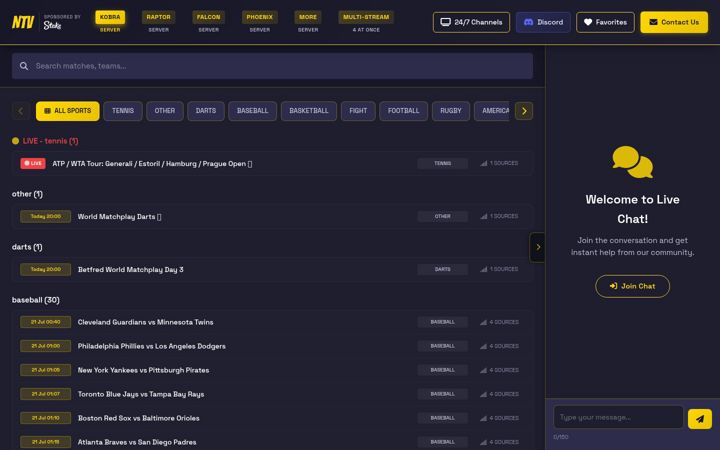The width and height of the screenshot is (720, 450).
Task: Filter by Darts category
Action: click(206, 111)
